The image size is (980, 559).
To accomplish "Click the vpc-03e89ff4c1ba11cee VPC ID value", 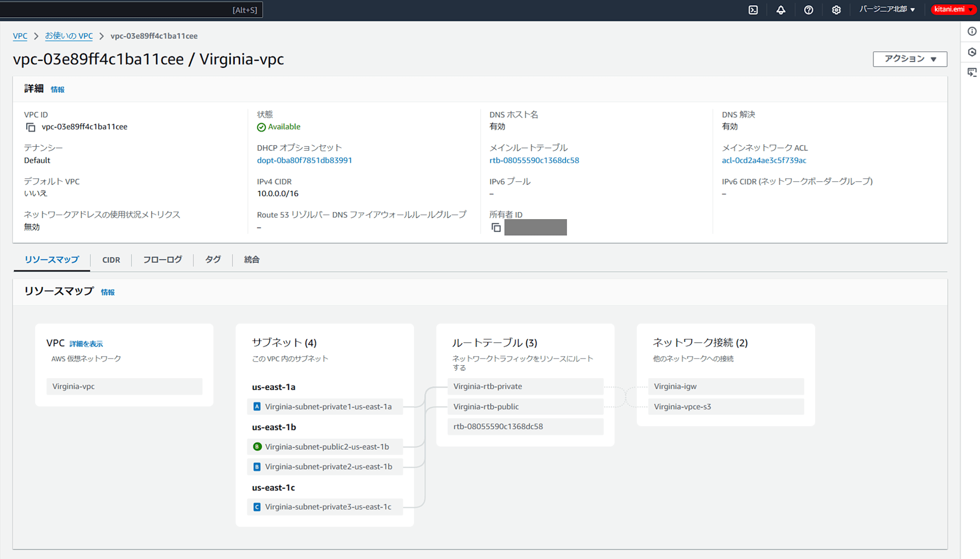I will click(84, 127).
